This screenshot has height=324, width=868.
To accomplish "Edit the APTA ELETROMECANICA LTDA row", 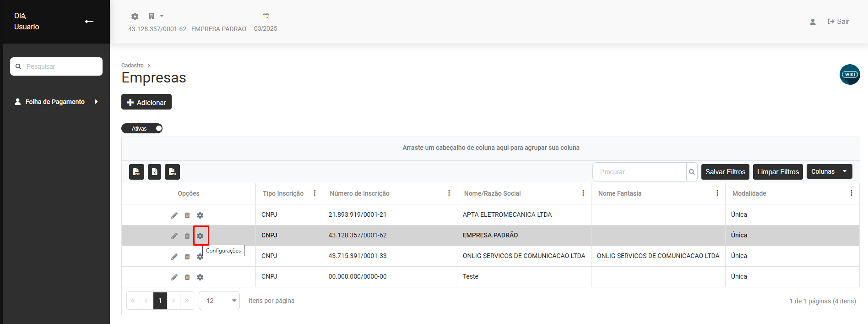I will (174, 215).
